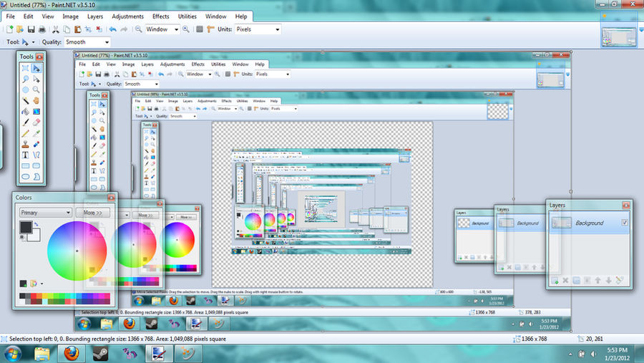Viewport: 644px width, 363px height.
Task: Click Crop to Selection icon in top toolbar
Action: point(88,29)
